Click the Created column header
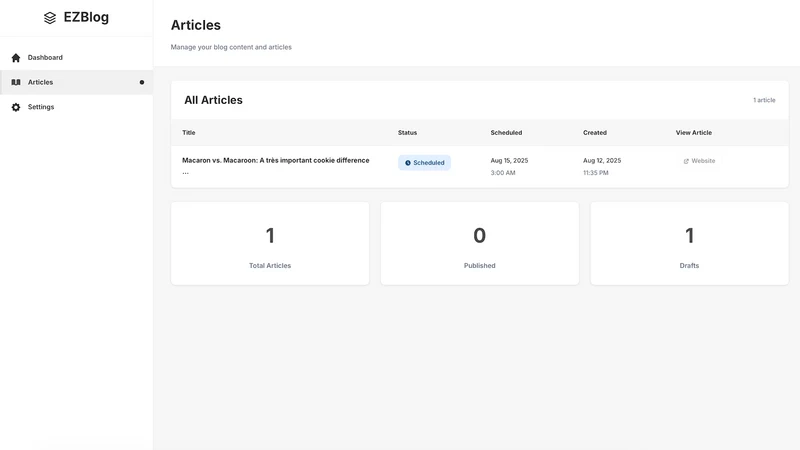The image size is (800, 450). click(x=595, y=133)
